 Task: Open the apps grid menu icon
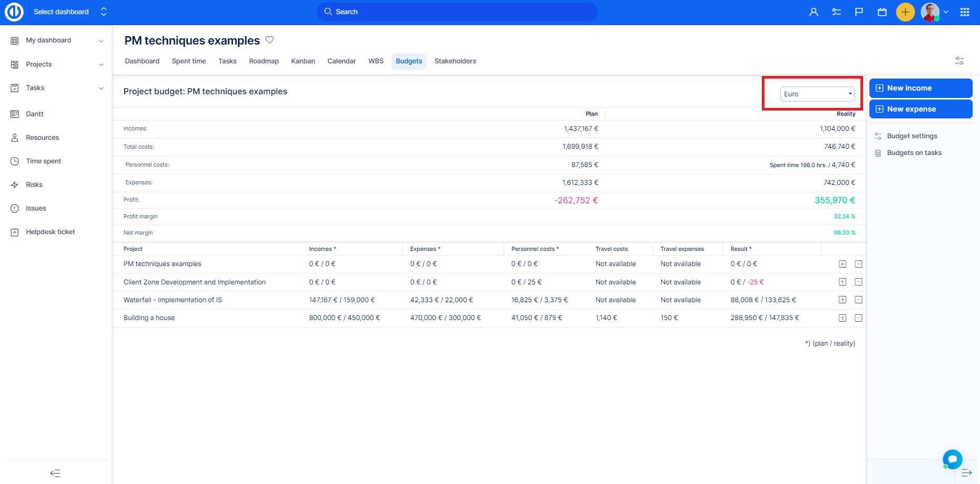tap(964, 12)
